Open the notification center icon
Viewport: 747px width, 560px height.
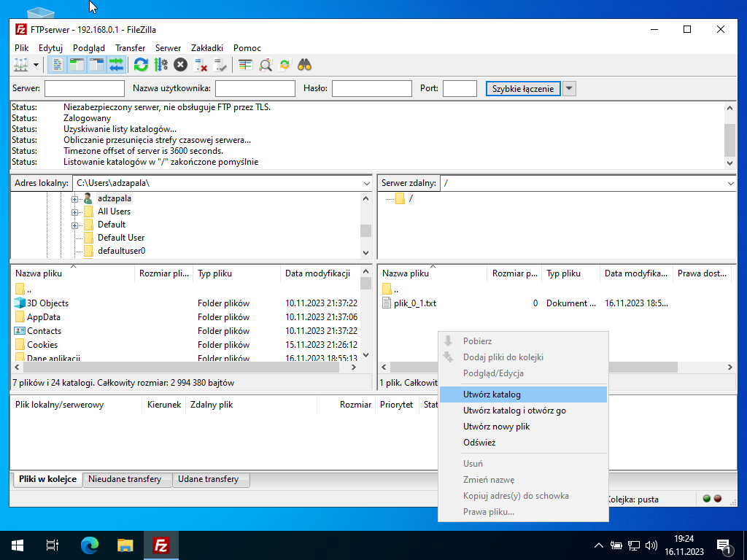724,545
